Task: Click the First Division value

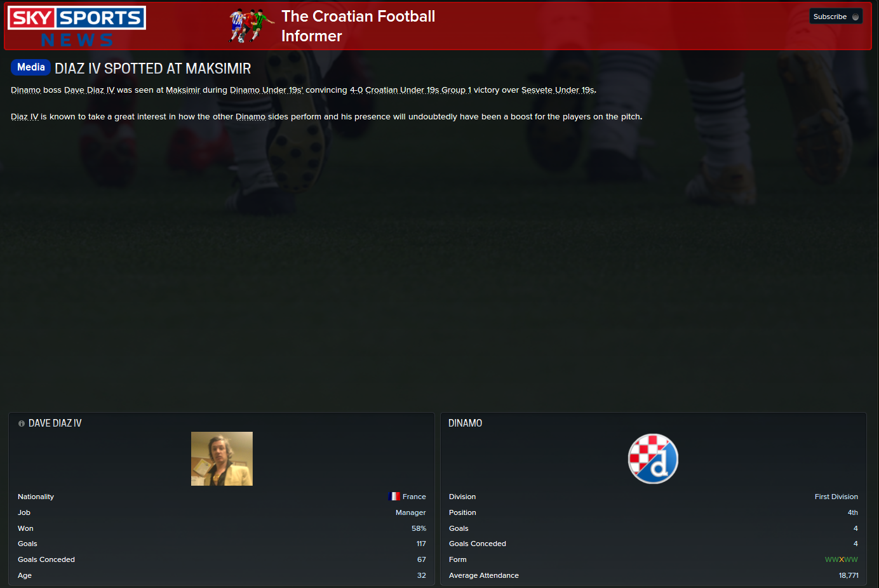Action: click(x=836, y=497)
